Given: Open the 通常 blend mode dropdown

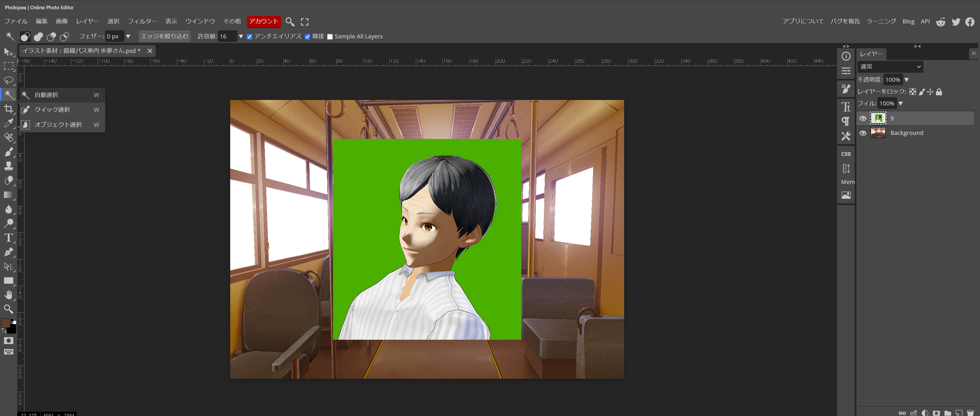Looking at the screenshot, I should click(x=890, y=67).
